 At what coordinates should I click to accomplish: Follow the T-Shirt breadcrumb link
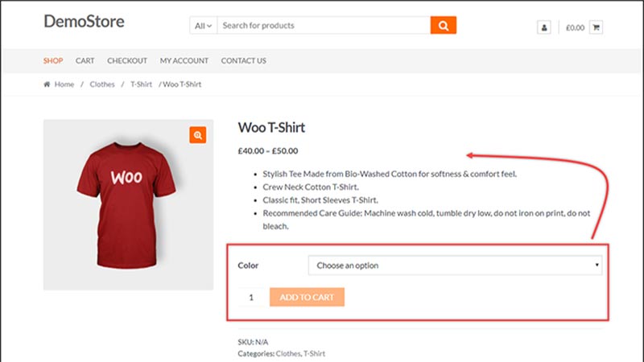[x=142, y=84]
